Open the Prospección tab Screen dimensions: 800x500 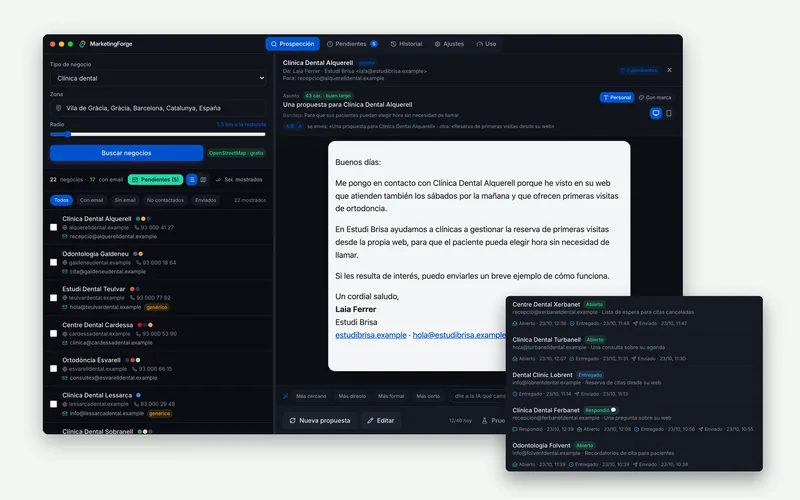coord(292,44)
